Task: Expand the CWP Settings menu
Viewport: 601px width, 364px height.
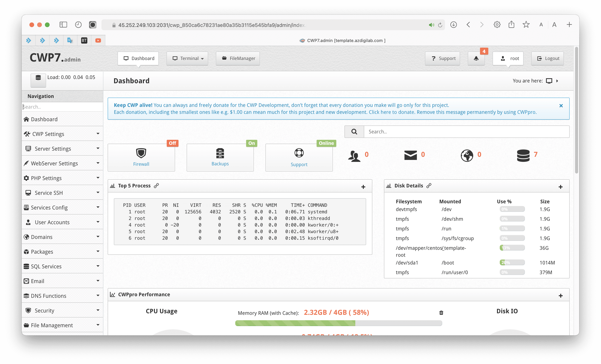Action: (62, 133)
